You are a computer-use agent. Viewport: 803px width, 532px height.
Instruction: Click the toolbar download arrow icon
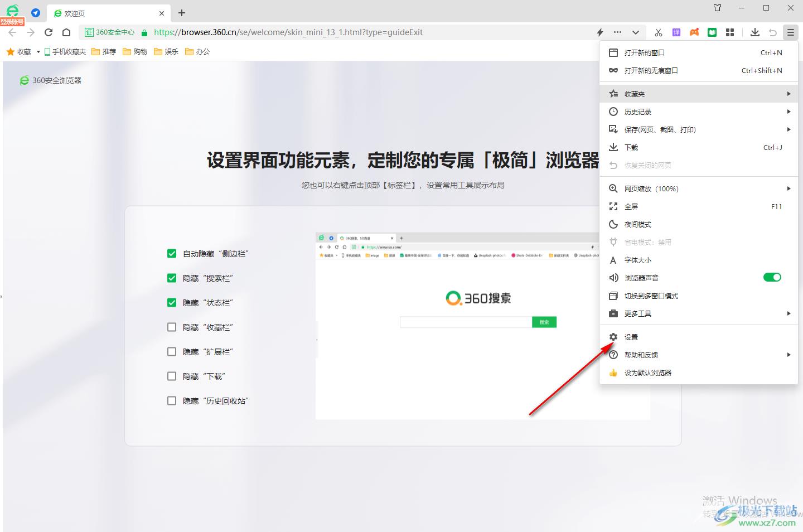point(755,32)
